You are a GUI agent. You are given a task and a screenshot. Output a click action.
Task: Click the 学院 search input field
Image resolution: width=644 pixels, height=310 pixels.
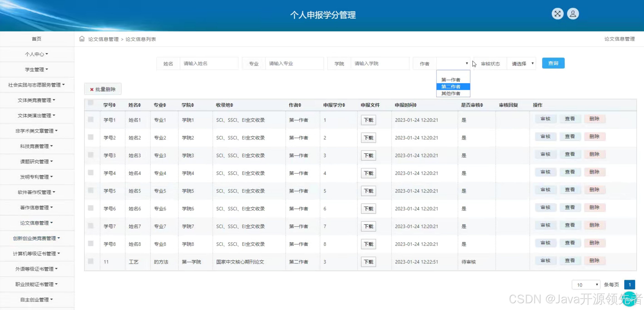[x=380, y=64]
